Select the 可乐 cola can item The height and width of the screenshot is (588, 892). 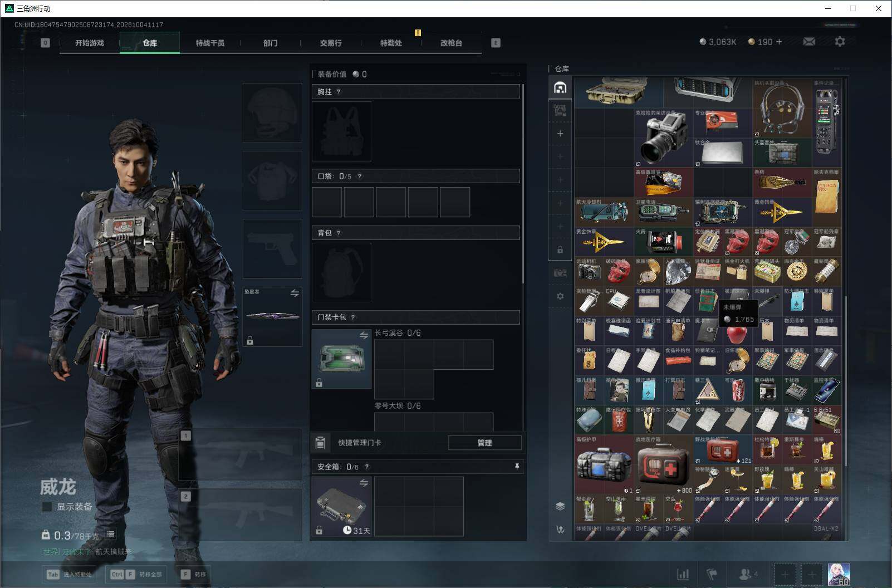click(738, 390)
